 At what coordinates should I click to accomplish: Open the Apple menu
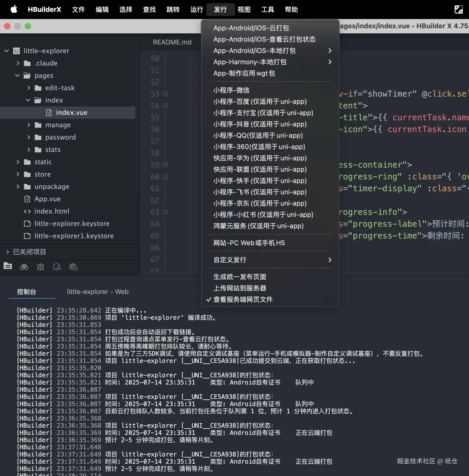coord(14,10)
